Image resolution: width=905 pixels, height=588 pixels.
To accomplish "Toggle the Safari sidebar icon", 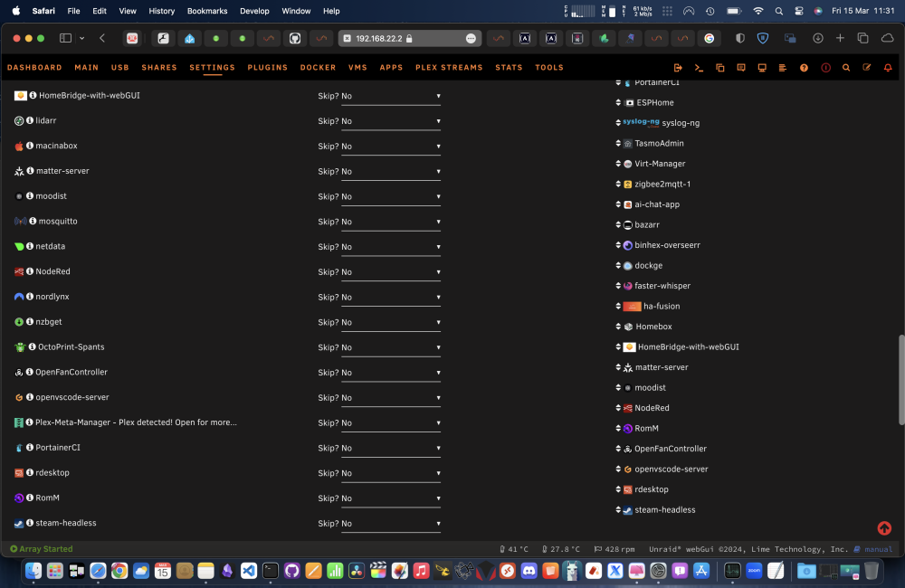I will click(65, 38).
